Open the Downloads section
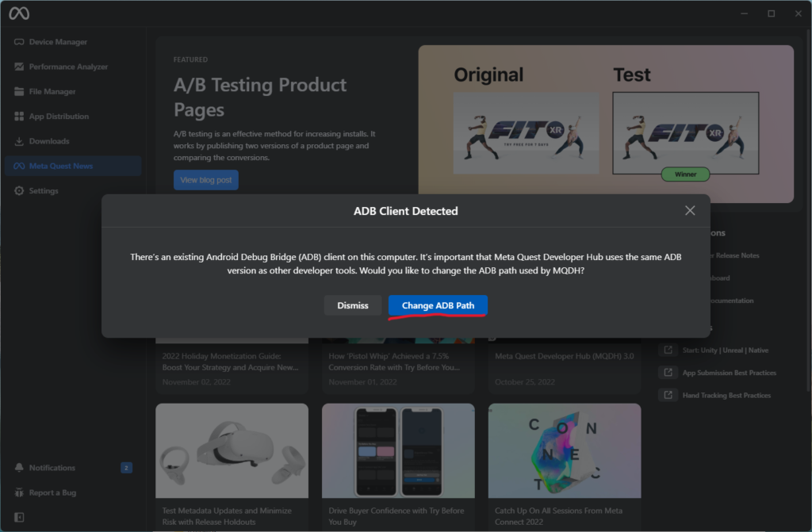812x532 pixels. click(73, 141)
